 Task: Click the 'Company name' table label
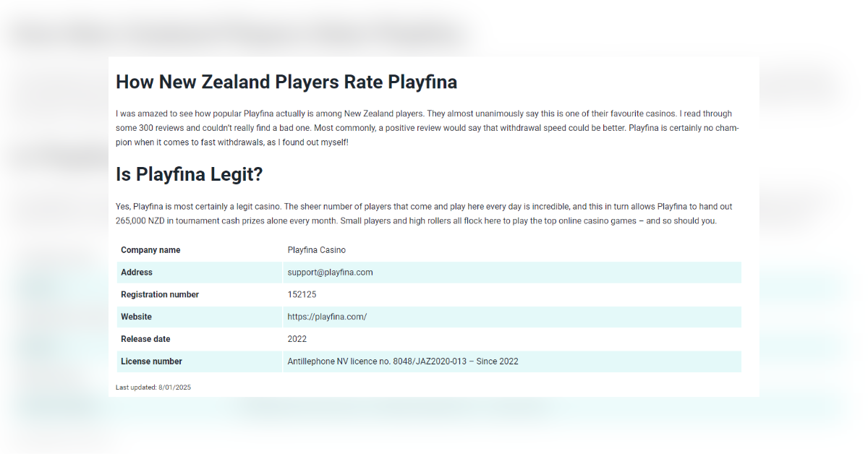[x=150, y=250]
